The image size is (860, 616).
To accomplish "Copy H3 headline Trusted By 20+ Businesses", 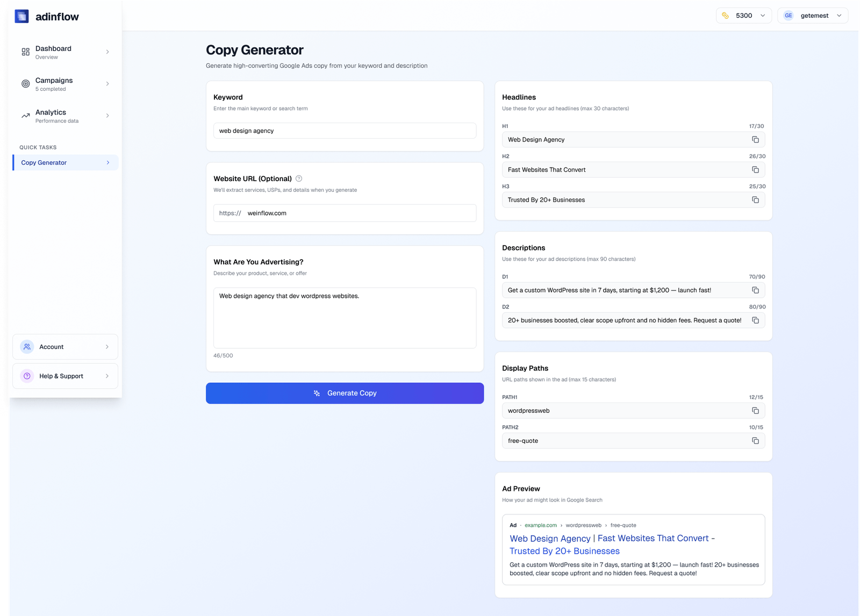I will 755,200.
